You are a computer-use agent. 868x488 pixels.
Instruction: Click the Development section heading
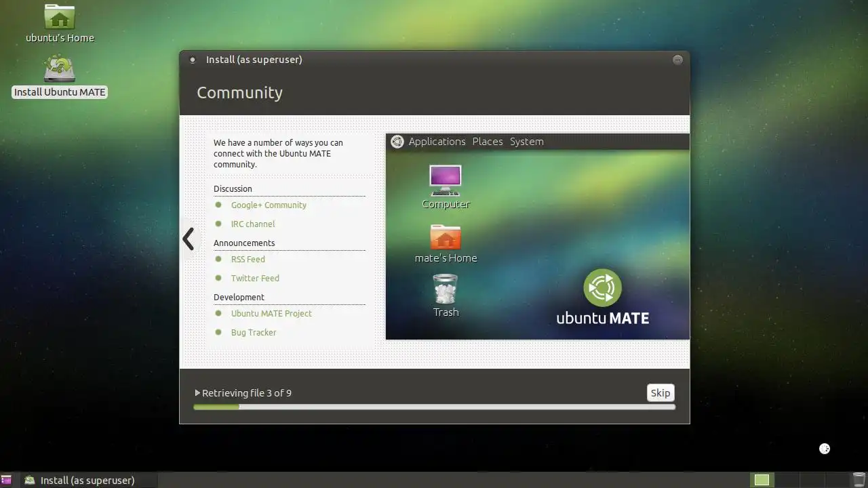click(x=239, y=298)
